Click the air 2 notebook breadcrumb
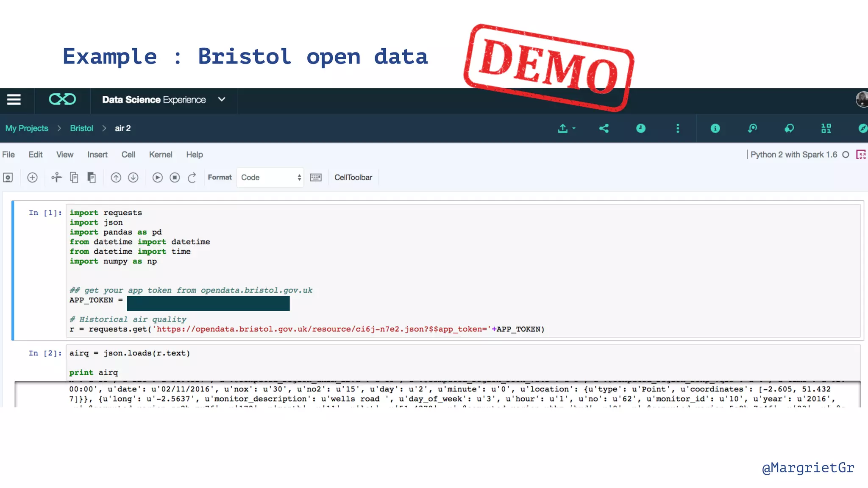This screenshot has width=868, height=488. tap(122, 128)
